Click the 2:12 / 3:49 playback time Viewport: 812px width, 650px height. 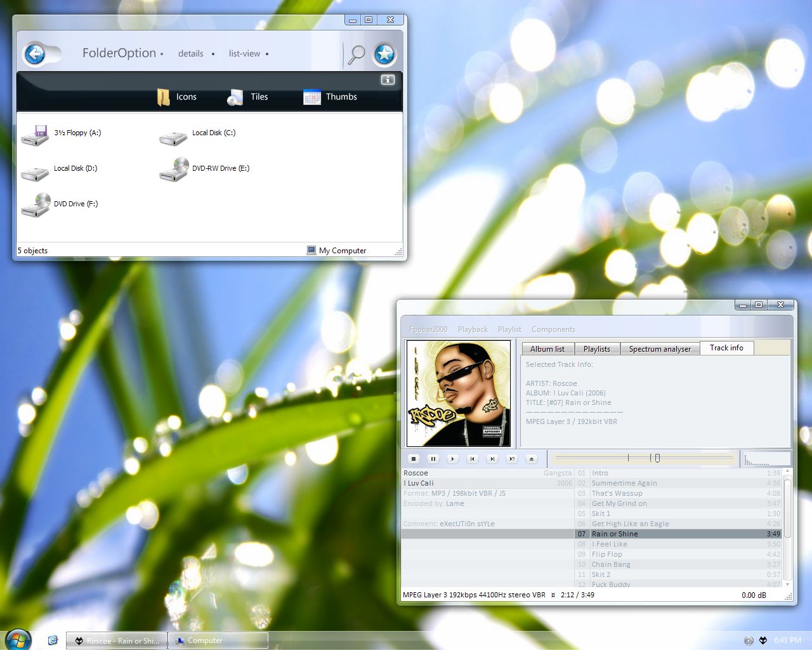[577, 595]
